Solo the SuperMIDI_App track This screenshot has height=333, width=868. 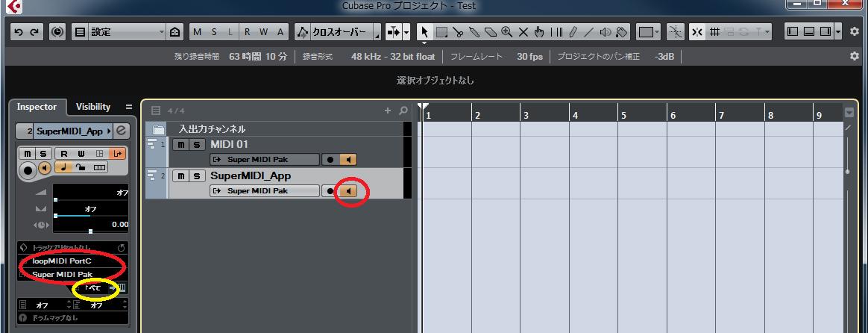197,175
